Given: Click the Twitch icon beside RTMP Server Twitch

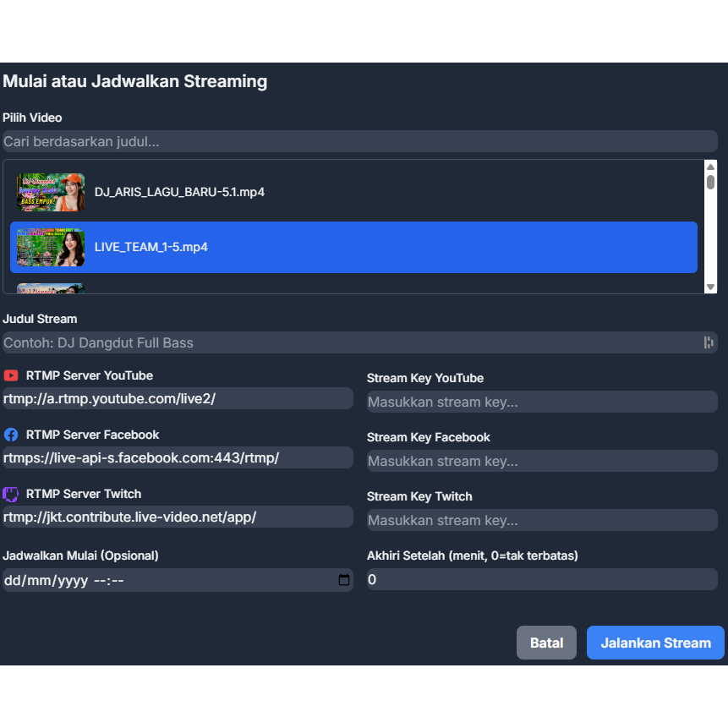Looking at the screenshot, I should (10, 494).
